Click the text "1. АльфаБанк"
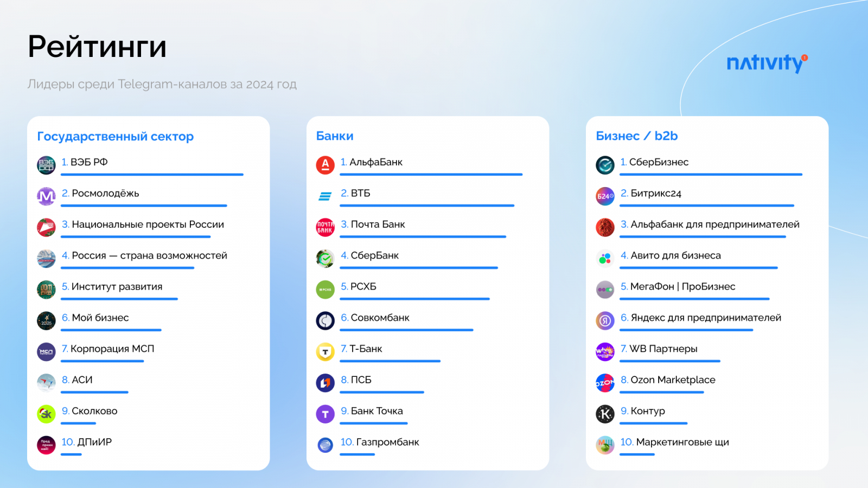Viewport: 868px width, 488px height. pos(372,162)
